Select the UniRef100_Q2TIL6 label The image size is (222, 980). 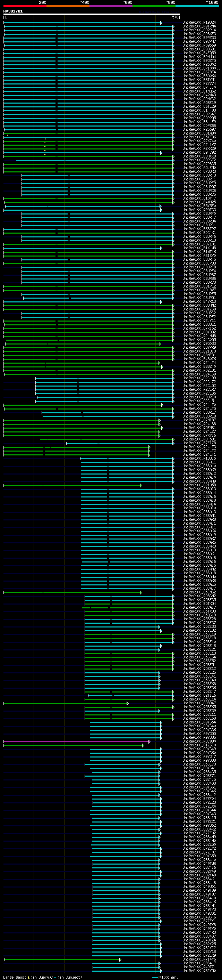click(x=199, y=696)
